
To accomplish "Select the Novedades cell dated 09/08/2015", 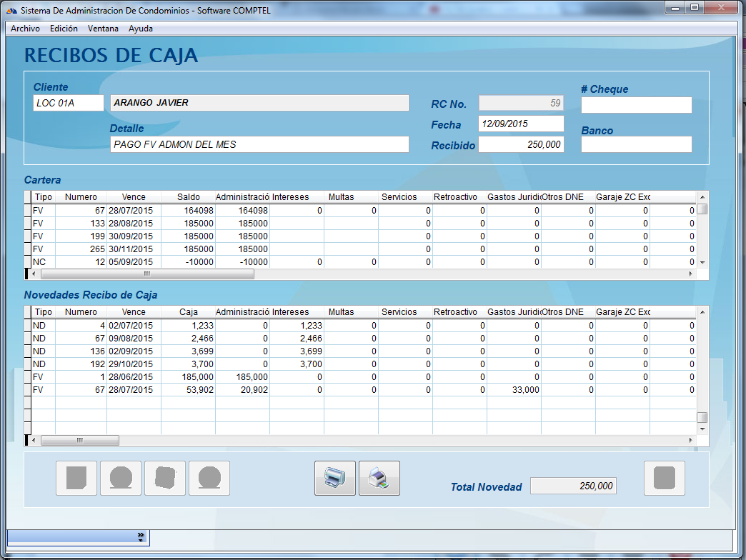I will pos(134,339).
